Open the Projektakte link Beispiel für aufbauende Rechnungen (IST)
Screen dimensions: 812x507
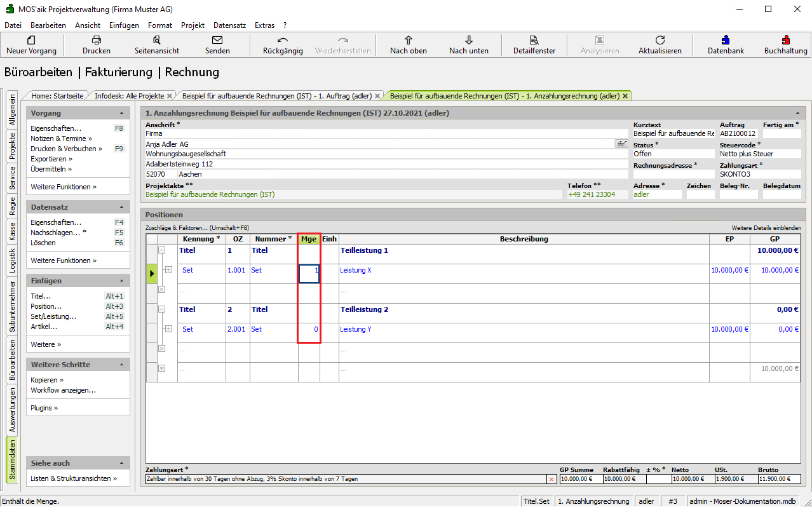(210, 194)
